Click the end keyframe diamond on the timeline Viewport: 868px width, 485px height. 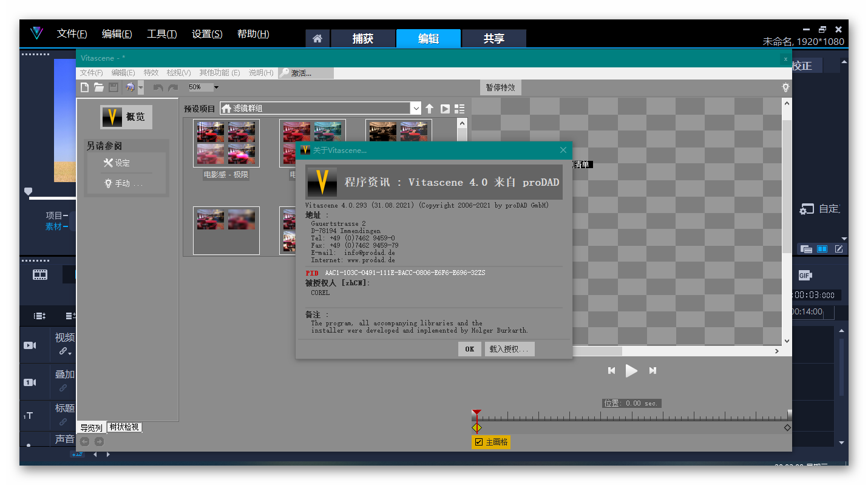click(x=787, y=427)
